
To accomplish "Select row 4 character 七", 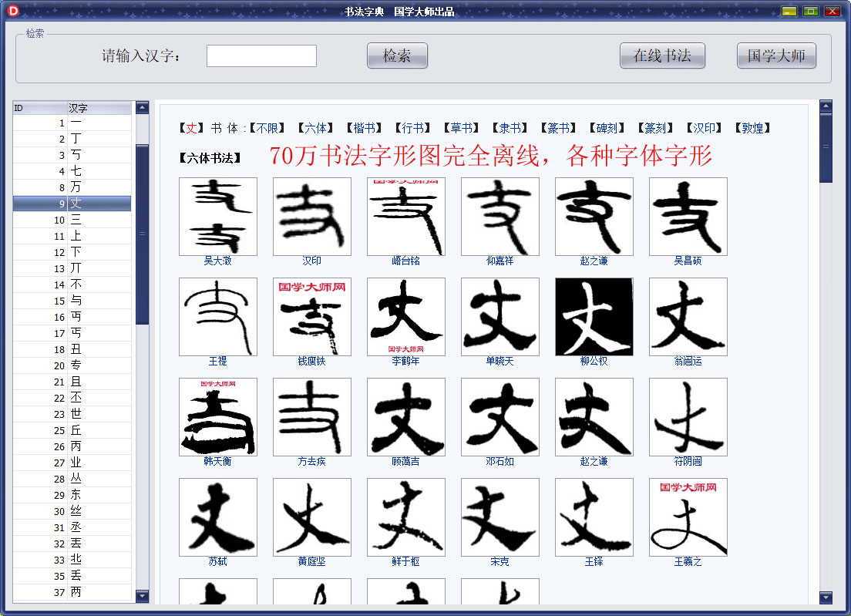I will click(x=72, y=171).
